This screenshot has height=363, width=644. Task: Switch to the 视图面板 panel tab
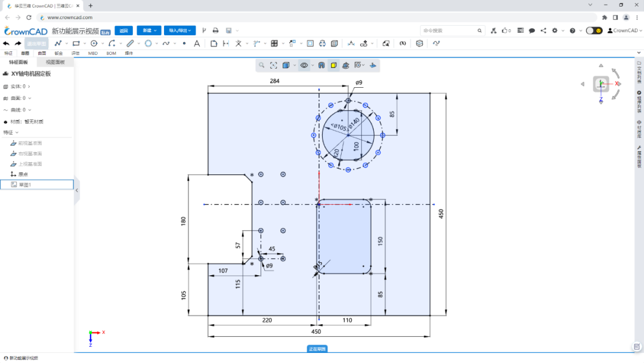coord(55,62)
